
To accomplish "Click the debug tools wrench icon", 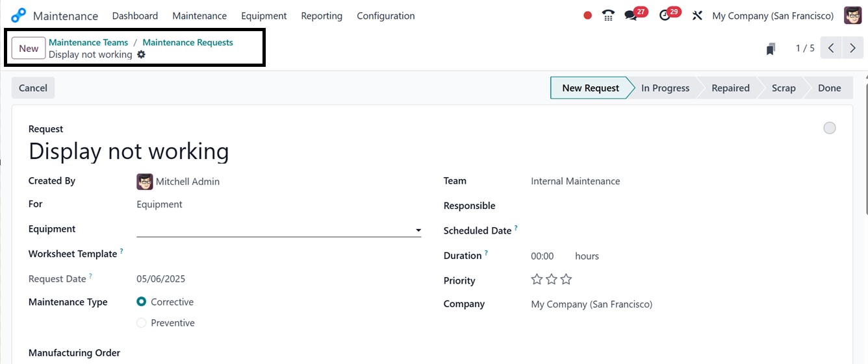I will (x=697, y=16).
